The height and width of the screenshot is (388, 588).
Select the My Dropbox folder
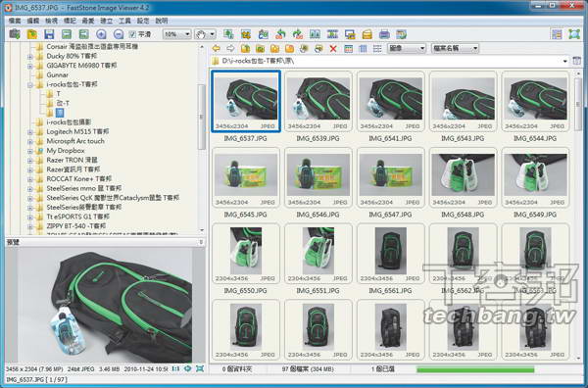66,150
